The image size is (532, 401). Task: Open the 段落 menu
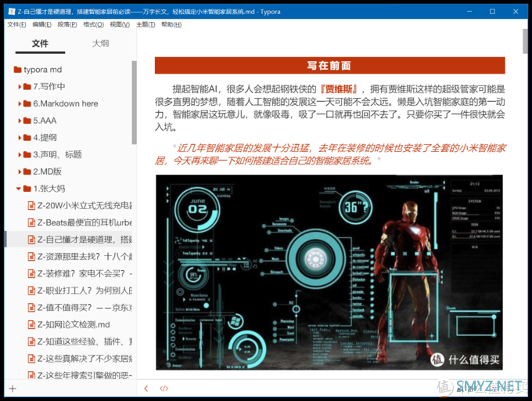67,24
